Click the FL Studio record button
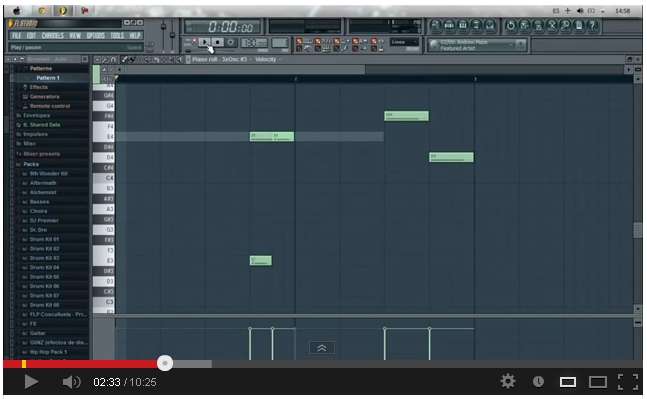 click(x=231, y=42)
